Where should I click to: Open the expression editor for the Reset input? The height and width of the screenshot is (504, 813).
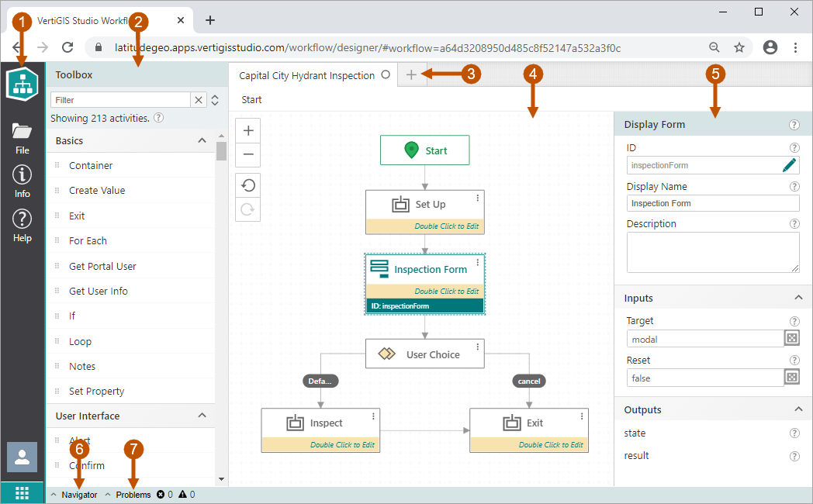click(x=793, y=377)
